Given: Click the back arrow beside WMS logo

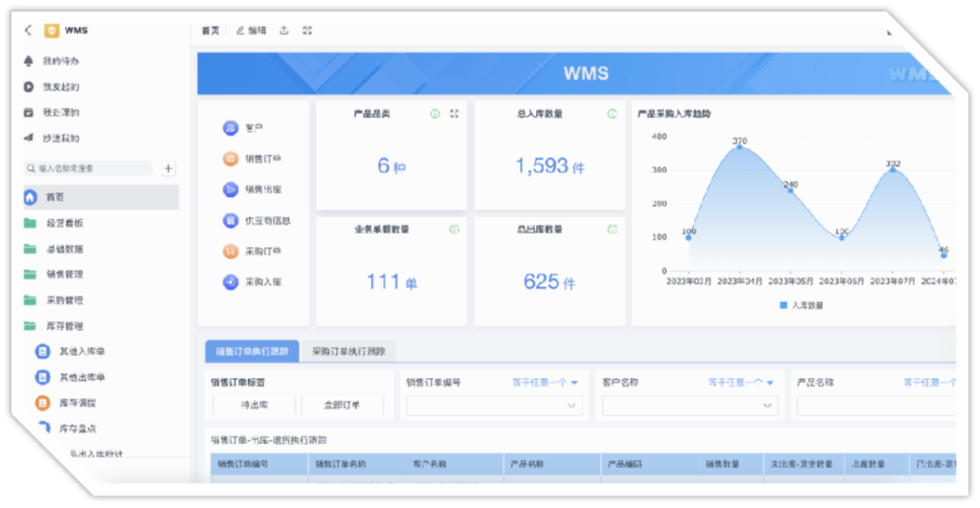Looking at the screenshot, I should pyautogui.click(x=28, y=31).
